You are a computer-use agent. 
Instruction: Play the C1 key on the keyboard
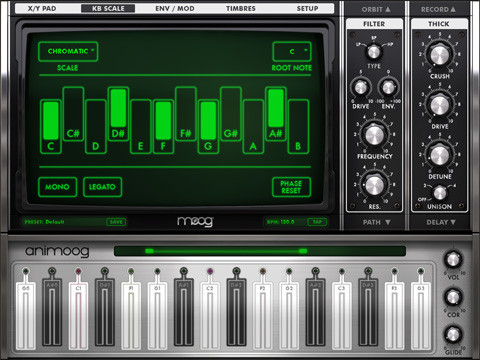pyautogui.click(x=78, y=315)
